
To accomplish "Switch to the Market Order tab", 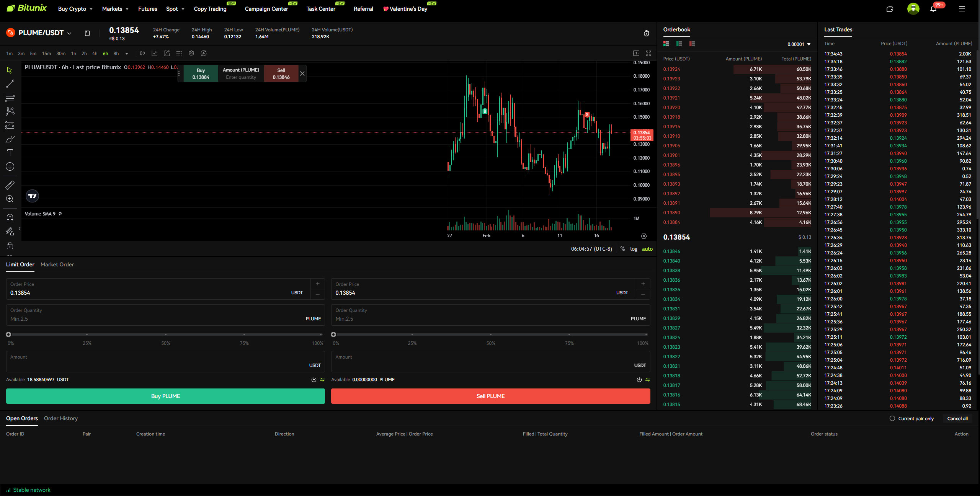I will point(57,264).
